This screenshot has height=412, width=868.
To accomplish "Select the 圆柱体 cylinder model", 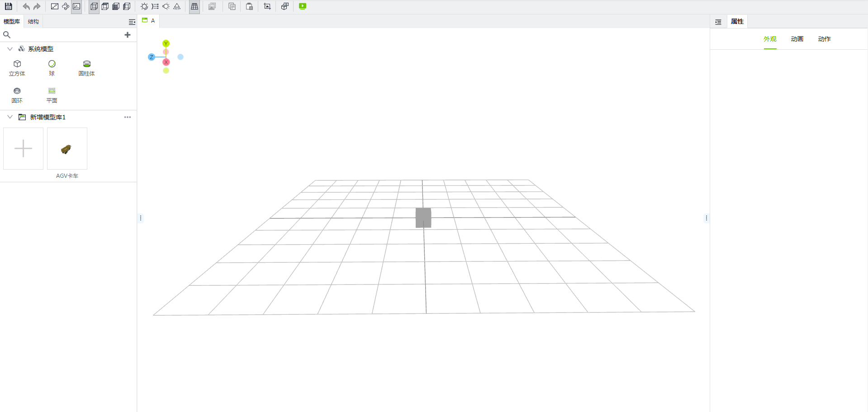I will pos(86,67).
